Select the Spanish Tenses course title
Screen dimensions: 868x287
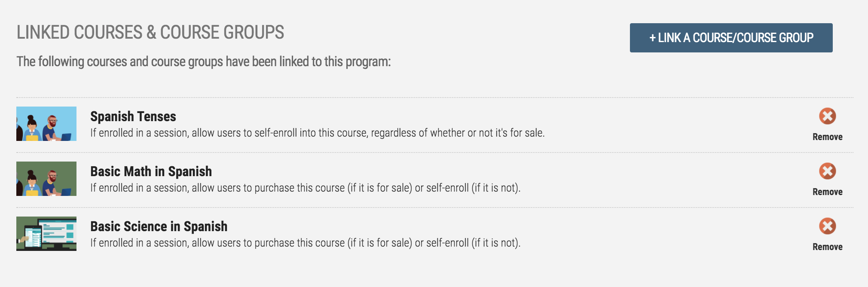(133, 116)
